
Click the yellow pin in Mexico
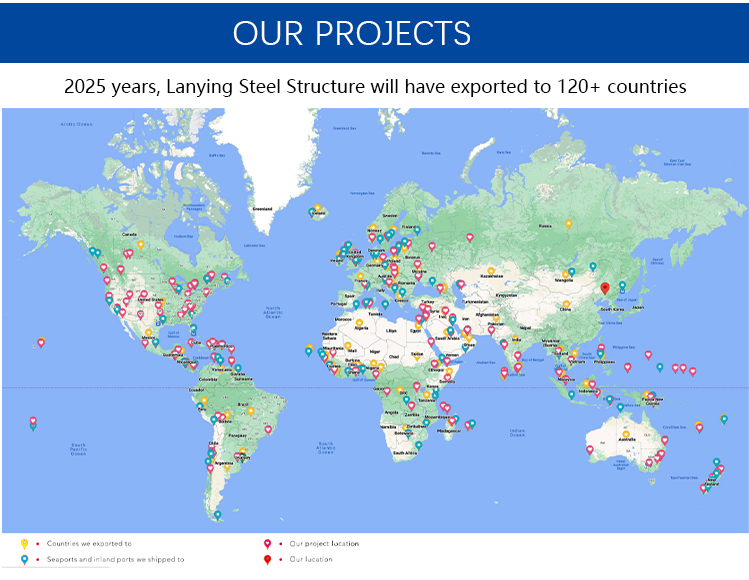click(x=149, y=332)
